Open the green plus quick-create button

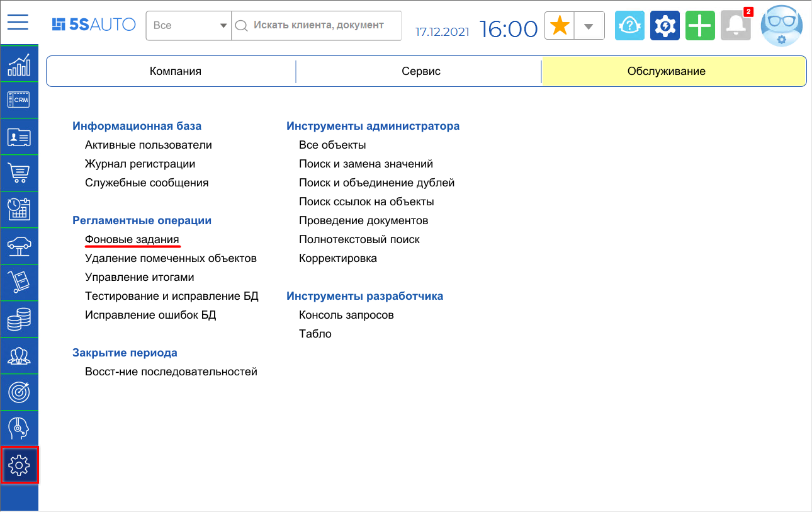click(x=700, y=25)
